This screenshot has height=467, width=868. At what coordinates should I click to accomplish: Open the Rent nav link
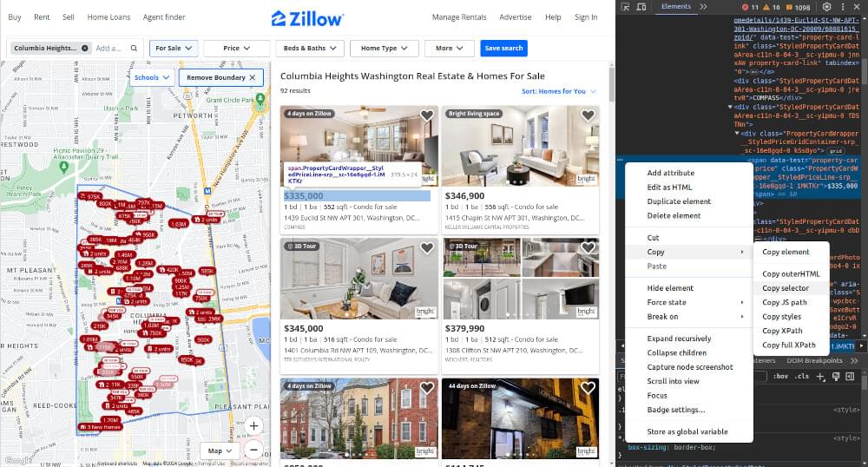coord(42,17)
